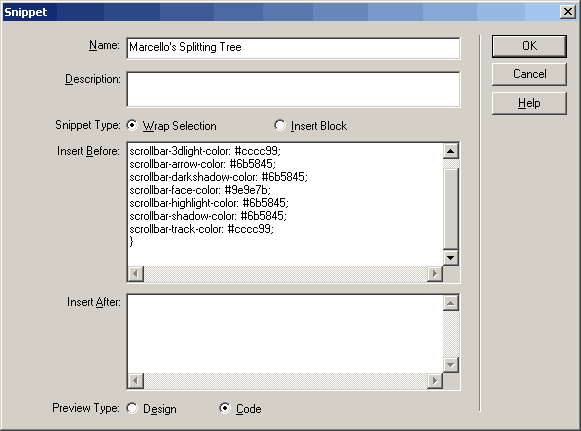Click the Insert After horizontal scrollbar track
The image size is (581, 431).
(285, 381)
